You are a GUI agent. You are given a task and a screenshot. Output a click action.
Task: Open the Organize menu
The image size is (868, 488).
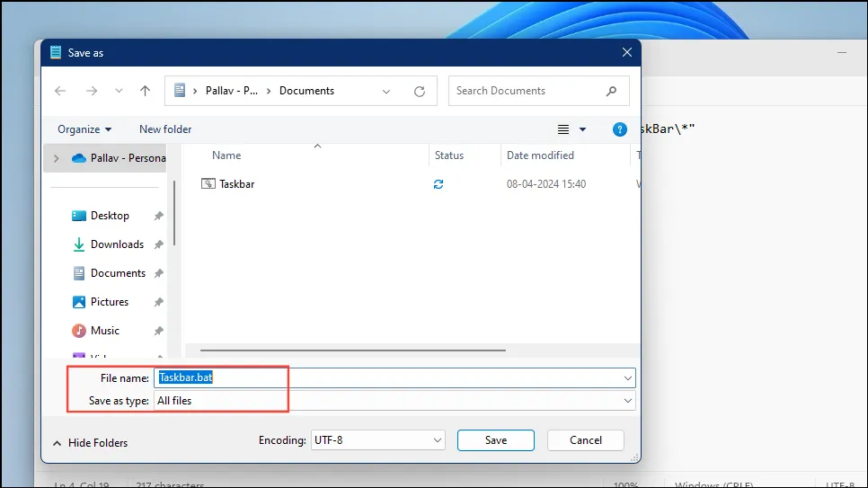pos(84,129)
